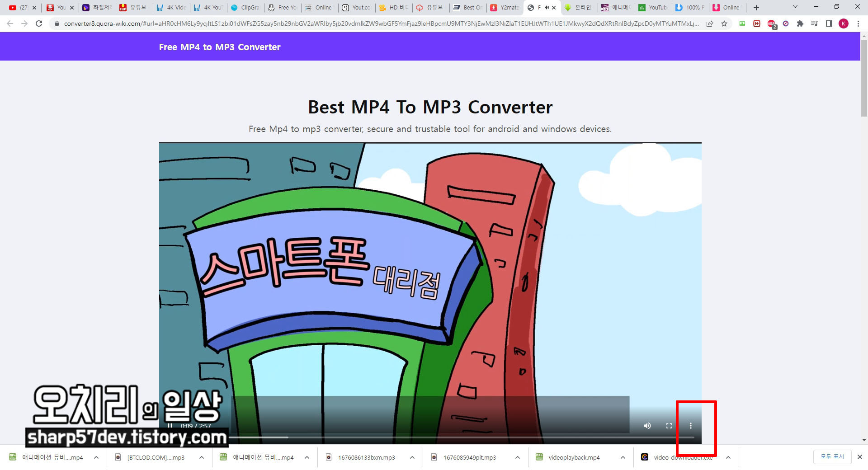Click the Free MP4 to MP3 Converter header link
Image resolution: width=868 pixels, height=470 pixels.
pos(220,47)
